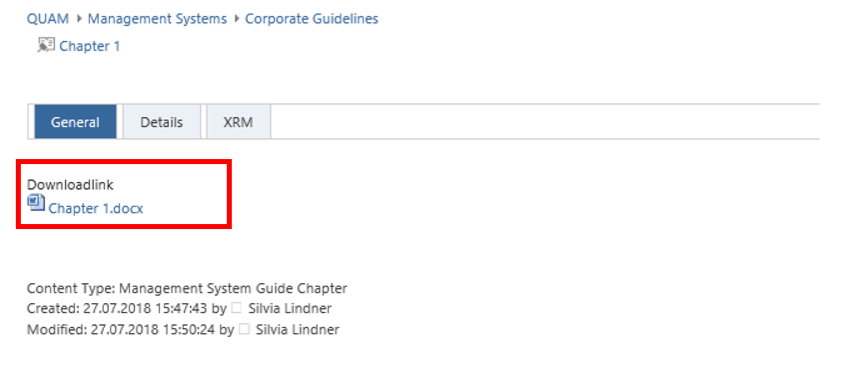Click the Modified timestamp 27.07.2018 15:50:24

[154, 329]
